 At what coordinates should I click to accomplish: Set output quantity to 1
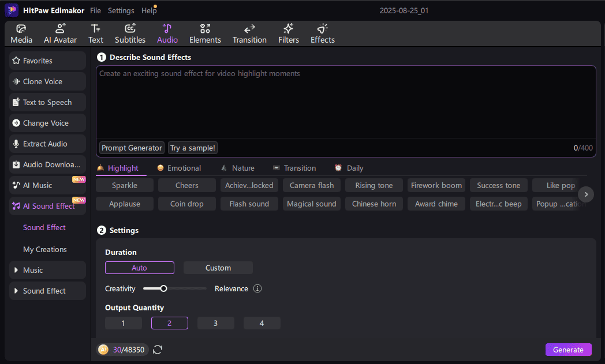click(x=123, y=323)
